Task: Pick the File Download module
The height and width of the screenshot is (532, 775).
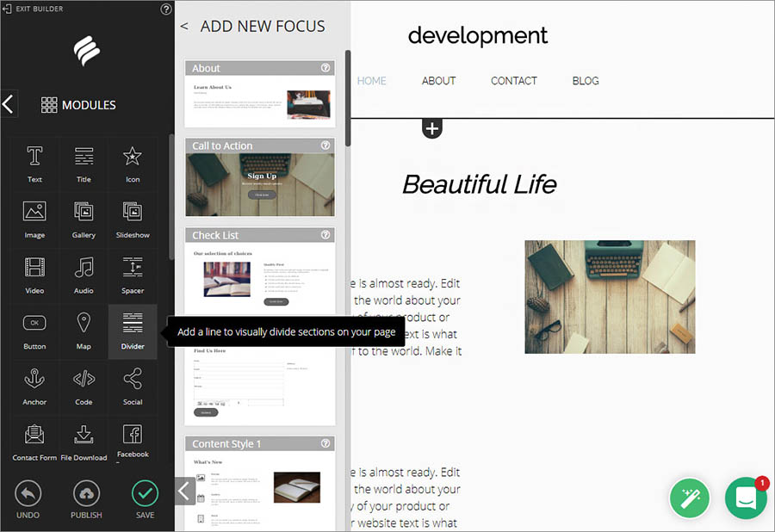Action: coord(84,442)
